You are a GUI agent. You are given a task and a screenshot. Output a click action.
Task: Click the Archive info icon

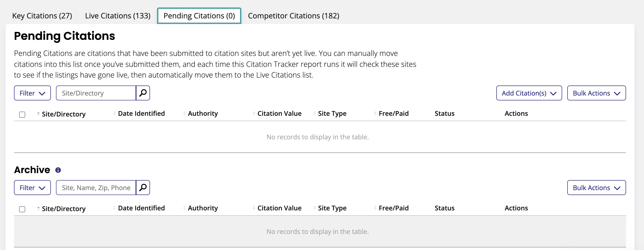(58, 170)
